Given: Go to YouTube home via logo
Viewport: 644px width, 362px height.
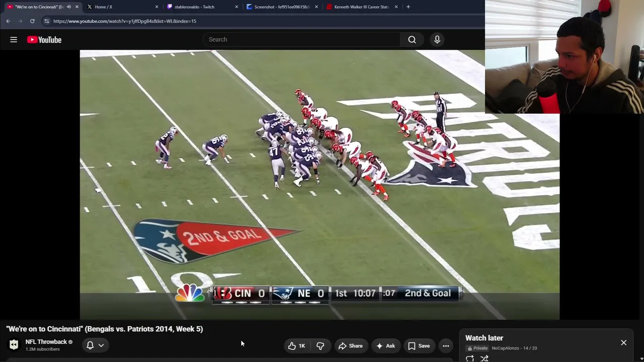Looking at the screenshot, I should pos(44,40).
